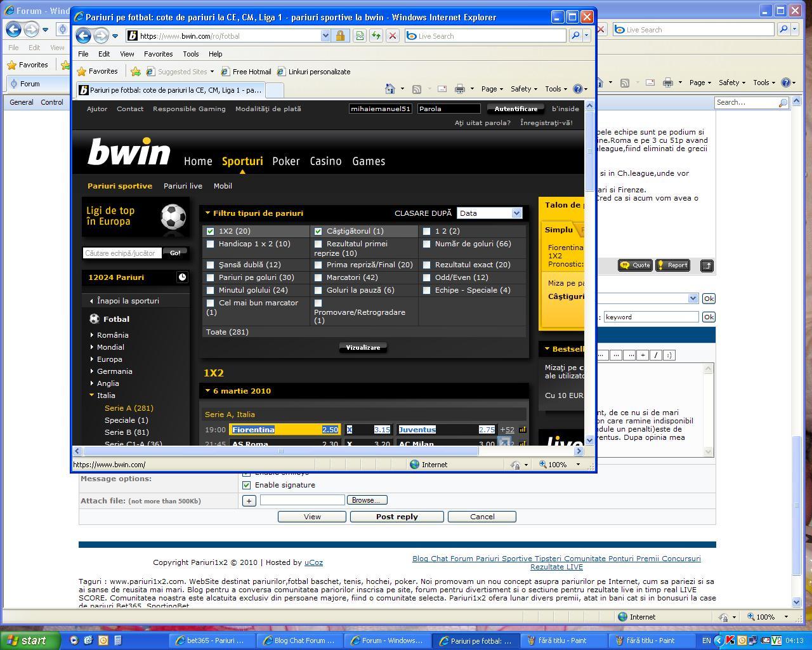Open the Help question-mark icon in bwin window
This screenshot has height=650, width=812.
(x=578, y=89)
